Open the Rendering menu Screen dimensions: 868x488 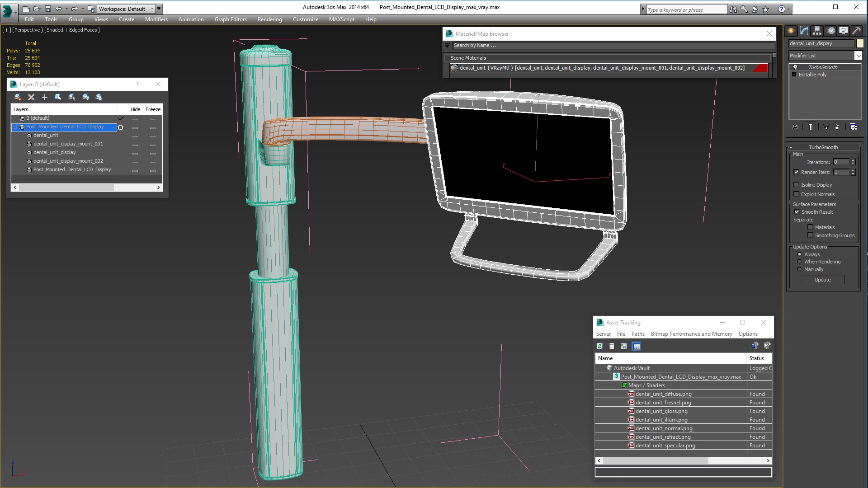tap(269, 19)
